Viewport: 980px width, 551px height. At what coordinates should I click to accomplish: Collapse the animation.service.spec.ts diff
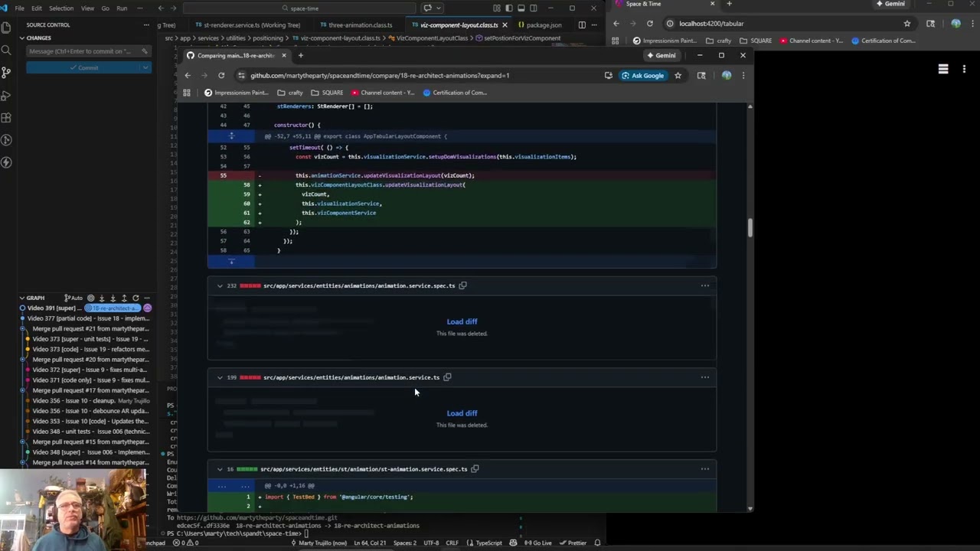tap(220, 285)
